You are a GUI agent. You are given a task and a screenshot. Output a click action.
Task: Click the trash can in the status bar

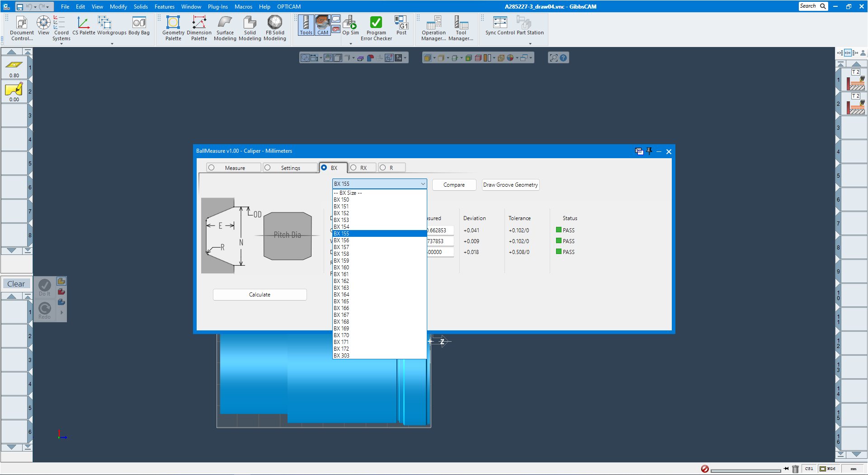pos(795,469)
